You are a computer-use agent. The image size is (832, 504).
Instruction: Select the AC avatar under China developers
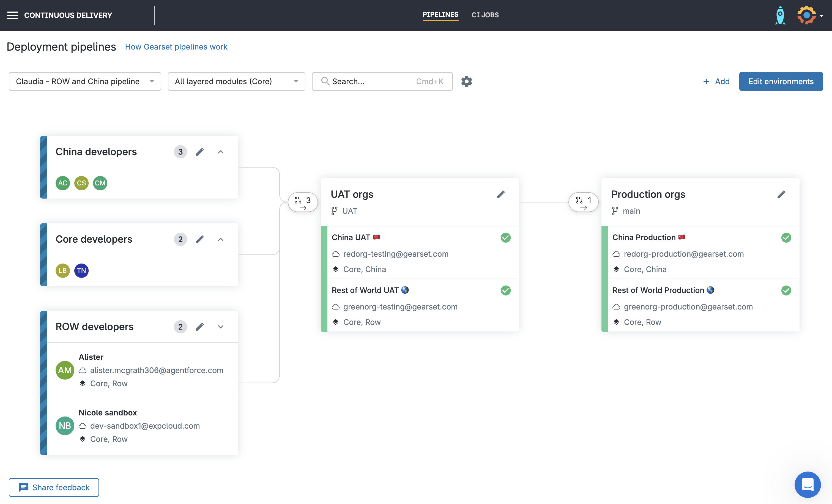click(x=62, y=183)
